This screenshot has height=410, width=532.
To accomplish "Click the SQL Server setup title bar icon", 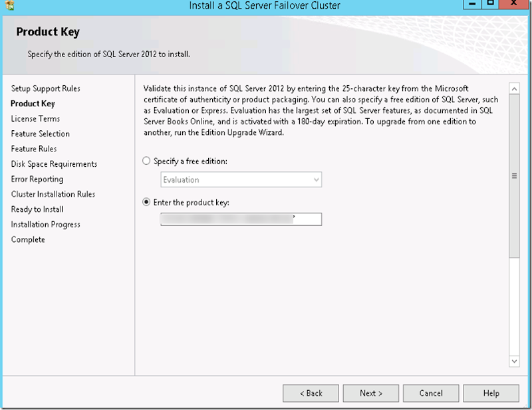I will 9,5.
